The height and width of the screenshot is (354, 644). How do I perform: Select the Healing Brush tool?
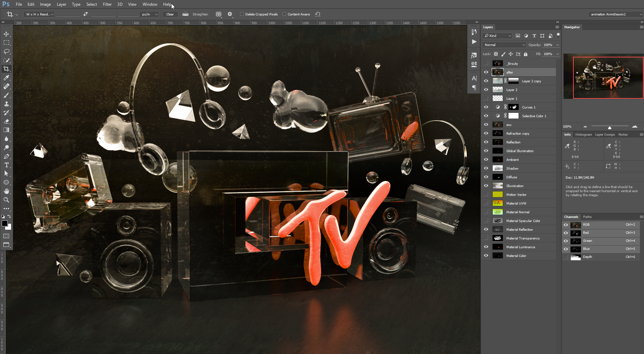(x=6, y=87)
